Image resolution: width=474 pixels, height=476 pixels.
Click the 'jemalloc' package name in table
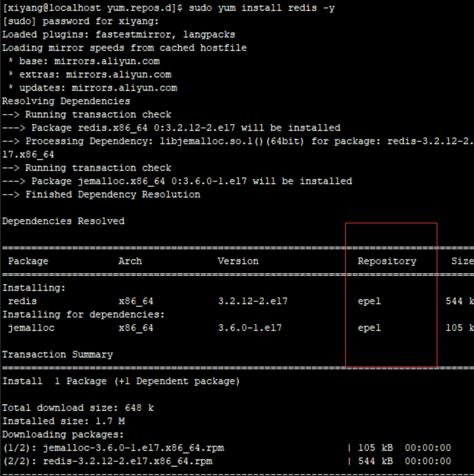click(x=31, y=328)
